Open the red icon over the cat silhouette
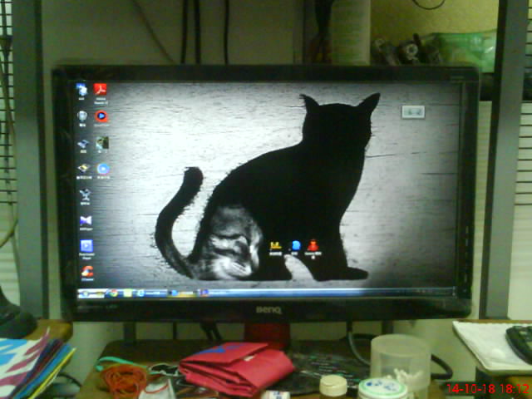 [313, 245]
